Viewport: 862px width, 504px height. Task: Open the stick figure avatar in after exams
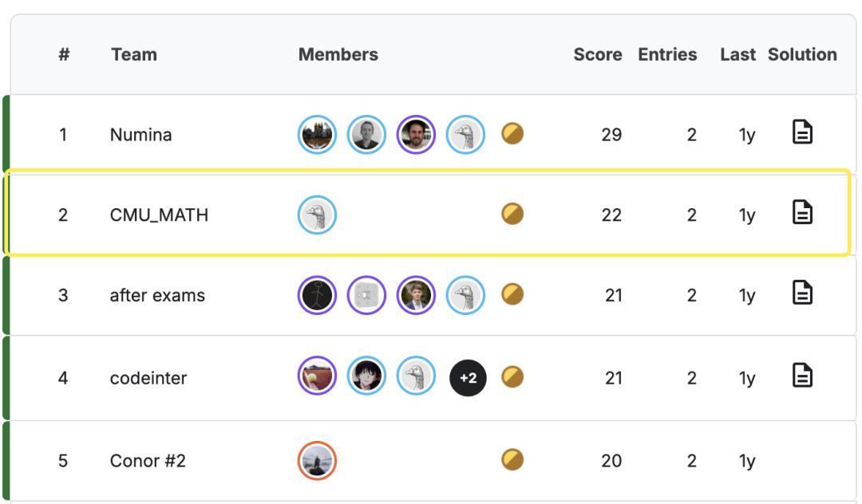pos(317,295)
